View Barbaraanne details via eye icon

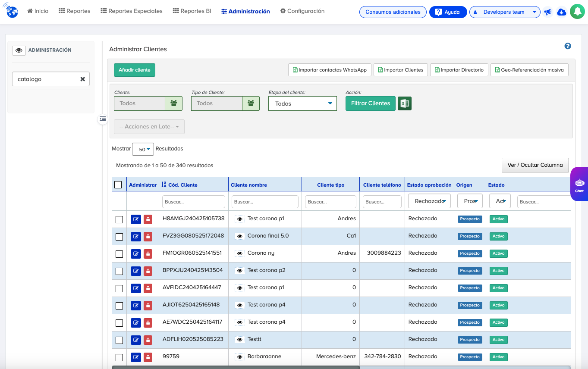click(x=239, y=357)
